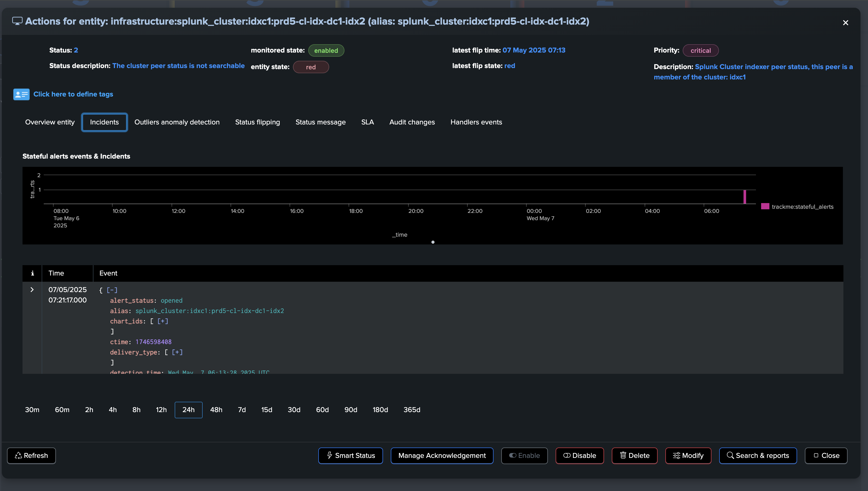Go to the Status message tab
Image resolution: width=868 pixels, height=491 pixels.
point(320,122)
